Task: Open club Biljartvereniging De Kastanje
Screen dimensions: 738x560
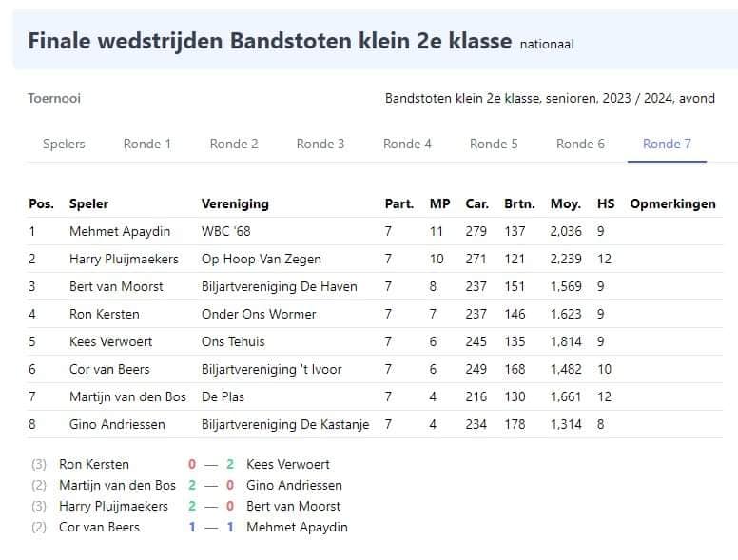Action: coord(285,424)
